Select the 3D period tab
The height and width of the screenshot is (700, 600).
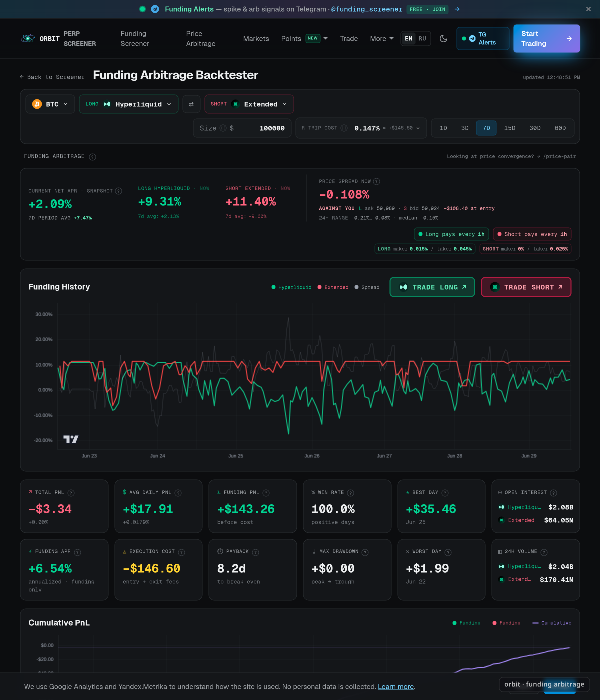465,128
